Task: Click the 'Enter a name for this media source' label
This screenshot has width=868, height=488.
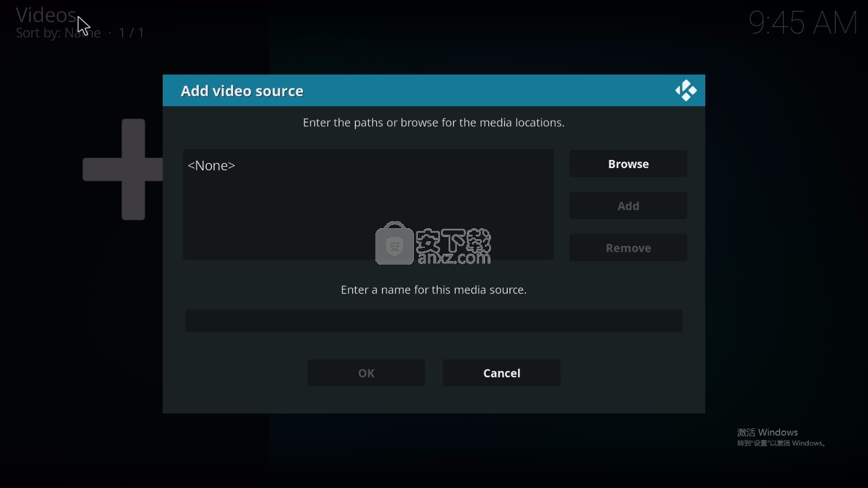Action: tap(433, 290)
